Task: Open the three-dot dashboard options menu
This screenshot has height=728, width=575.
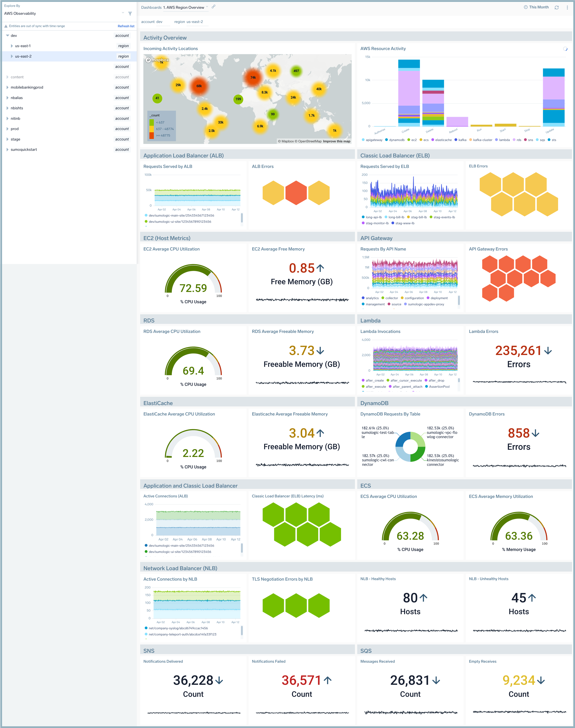Action: pyautogui.click(x=568, y=7)
